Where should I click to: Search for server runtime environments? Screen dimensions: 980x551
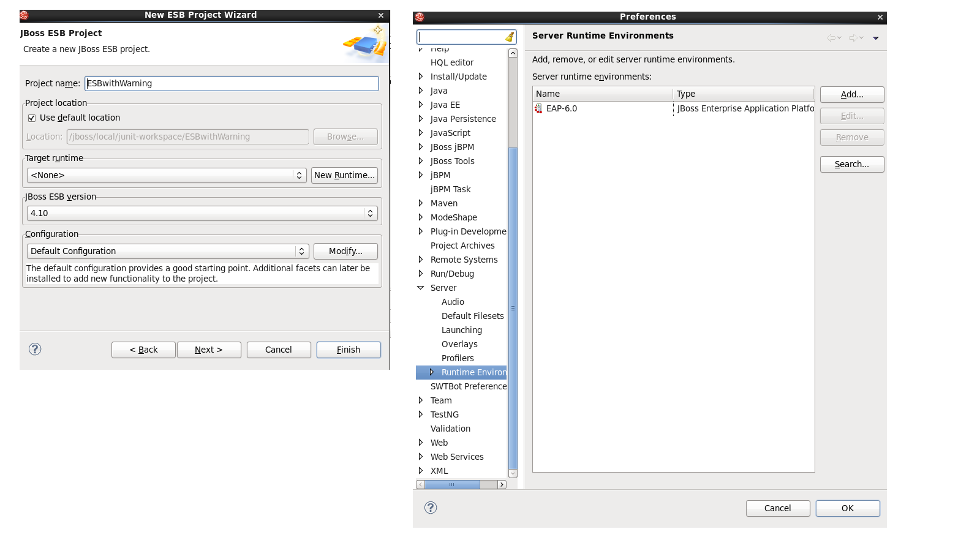point(852,164)
